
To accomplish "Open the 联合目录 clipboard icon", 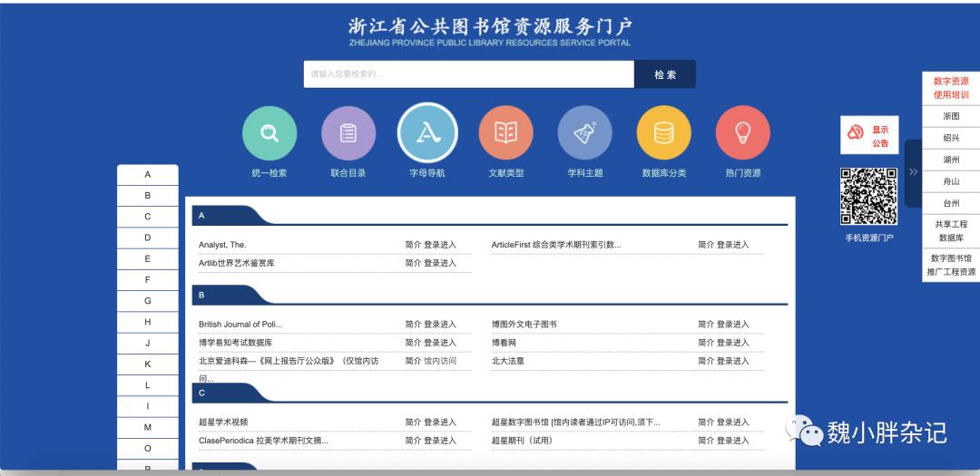I will click(348, 133).
